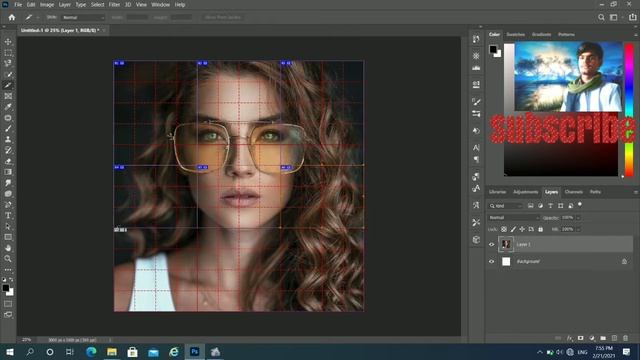Create a new layer
This screenshot has height=360, width=640.
614,338
